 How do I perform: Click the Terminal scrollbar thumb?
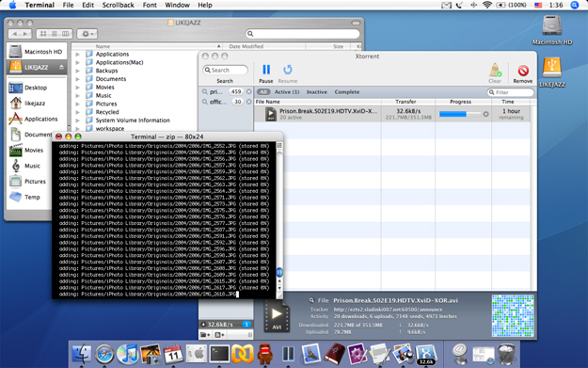pyautogui.click(x=279, y=272)
